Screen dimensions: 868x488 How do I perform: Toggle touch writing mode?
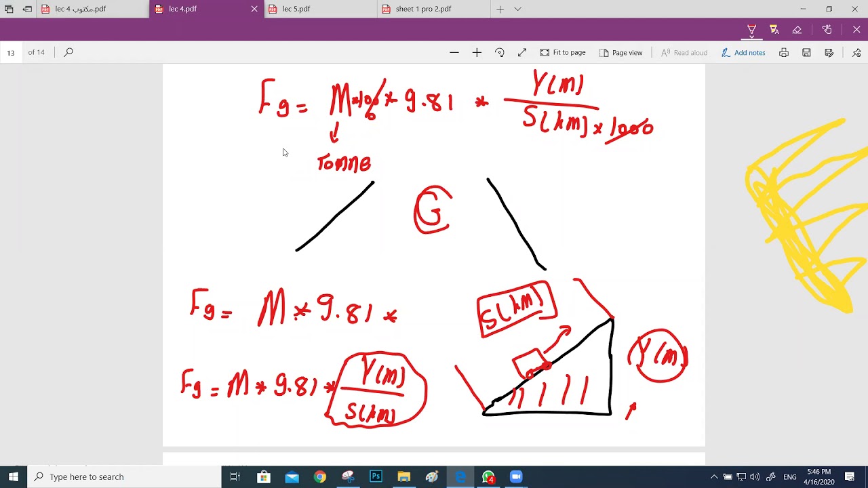coord(827,30)
